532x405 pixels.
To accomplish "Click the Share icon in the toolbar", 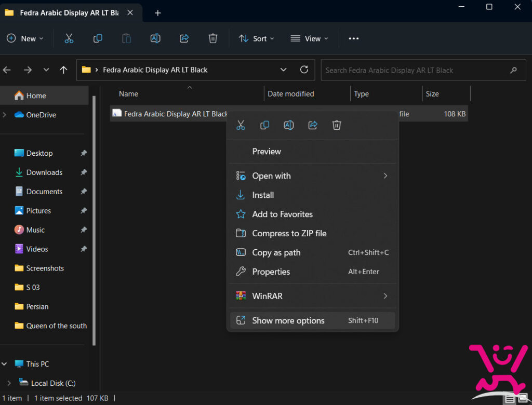I will pos(184,38).
